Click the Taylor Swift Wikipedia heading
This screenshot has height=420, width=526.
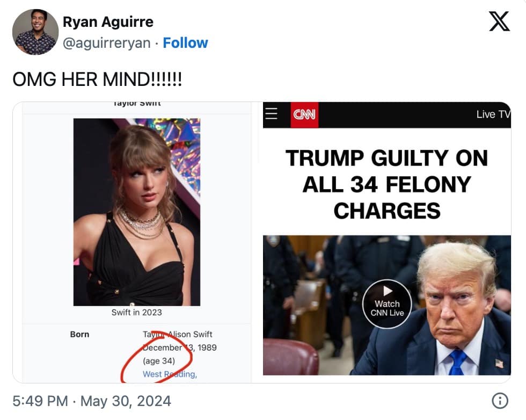click(x=137, y=102)
